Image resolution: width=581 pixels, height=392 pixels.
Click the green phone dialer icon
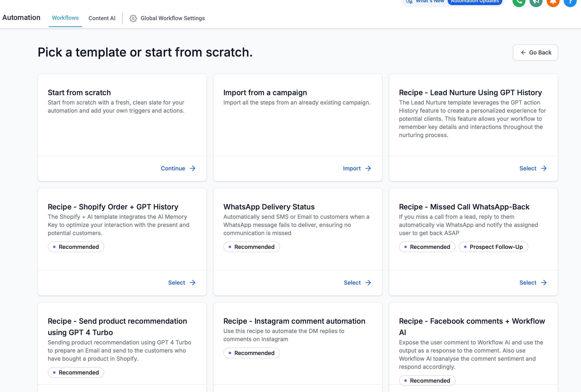click(x=519, y=2)
